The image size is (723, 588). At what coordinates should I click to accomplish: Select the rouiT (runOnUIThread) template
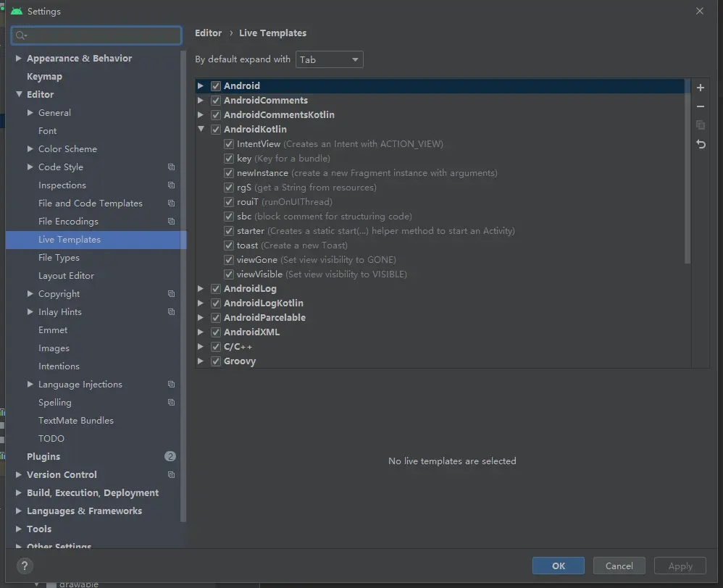point(285,202)
